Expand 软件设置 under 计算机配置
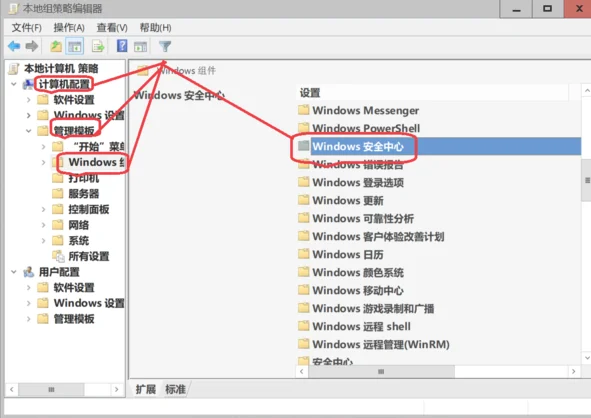The height and width of the screenshot is (418, 591). tap(29, 100)
